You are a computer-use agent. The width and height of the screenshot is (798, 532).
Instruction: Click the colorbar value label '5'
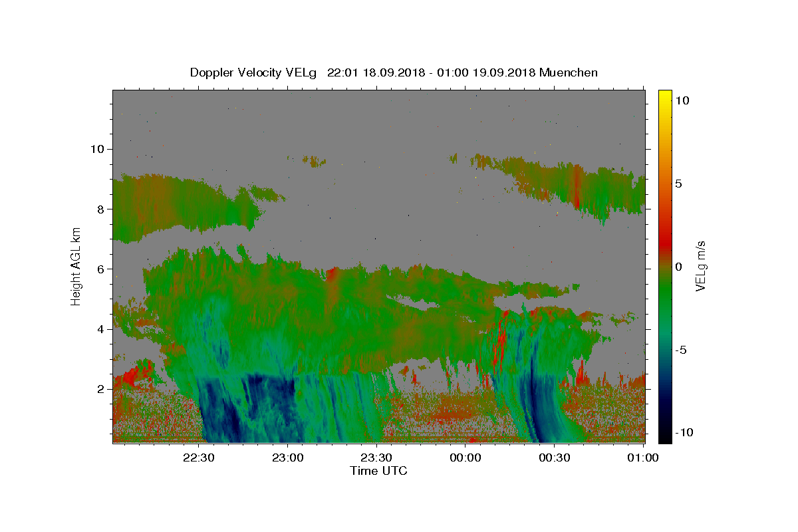pyautogui.click(x=679, y=184)
